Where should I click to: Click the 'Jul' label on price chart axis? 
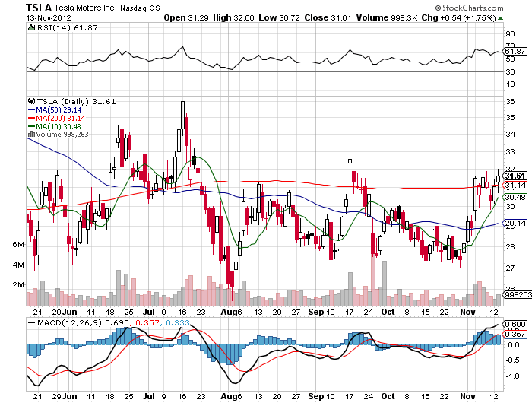[149, 312]
